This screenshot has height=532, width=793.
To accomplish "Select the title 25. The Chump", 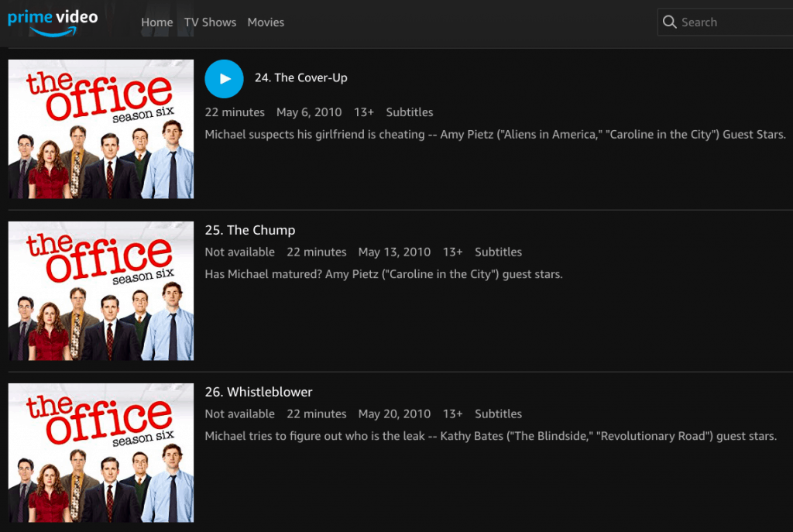I will 250,230.
